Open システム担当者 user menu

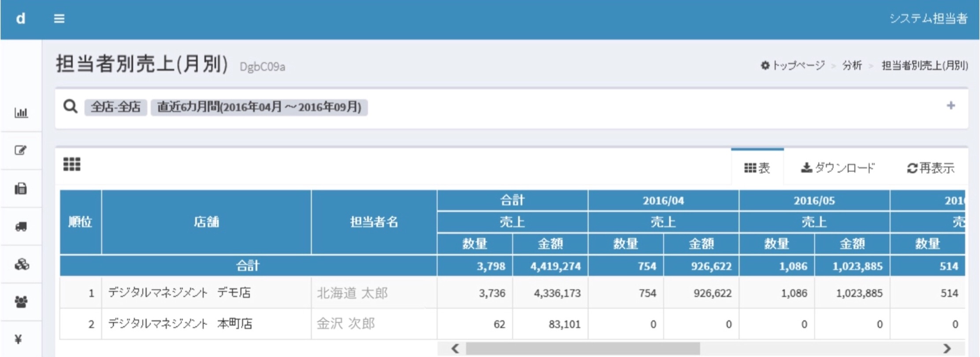(x=928, y=19)
